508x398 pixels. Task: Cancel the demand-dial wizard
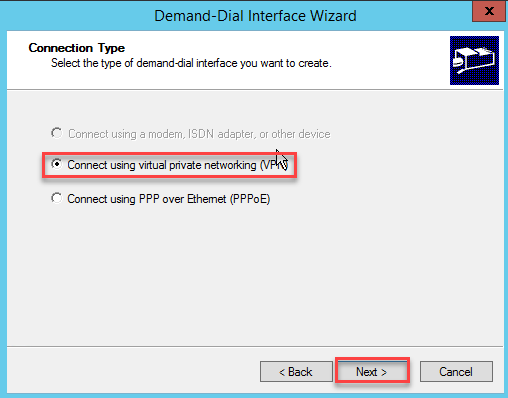[456, 371]
